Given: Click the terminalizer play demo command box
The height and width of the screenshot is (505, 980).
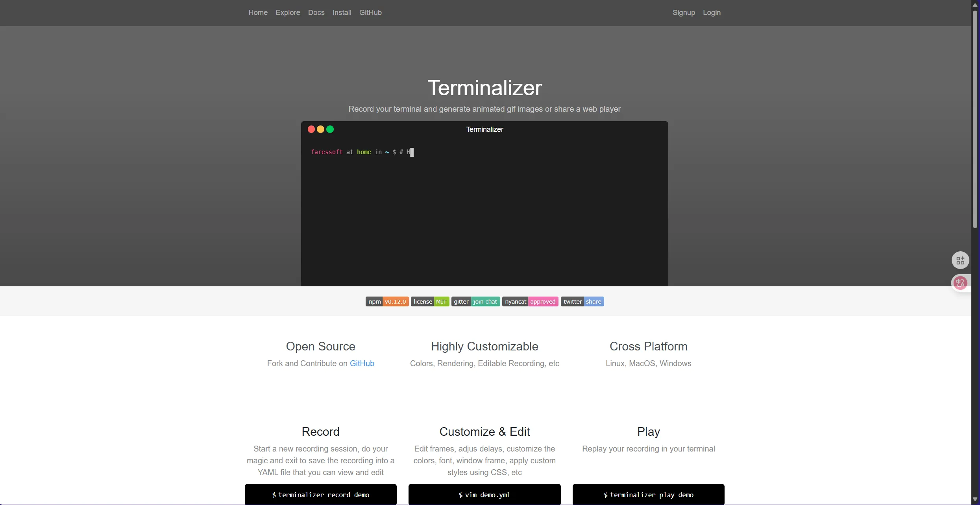Looking at the screenshot, I should click(648, 494).
